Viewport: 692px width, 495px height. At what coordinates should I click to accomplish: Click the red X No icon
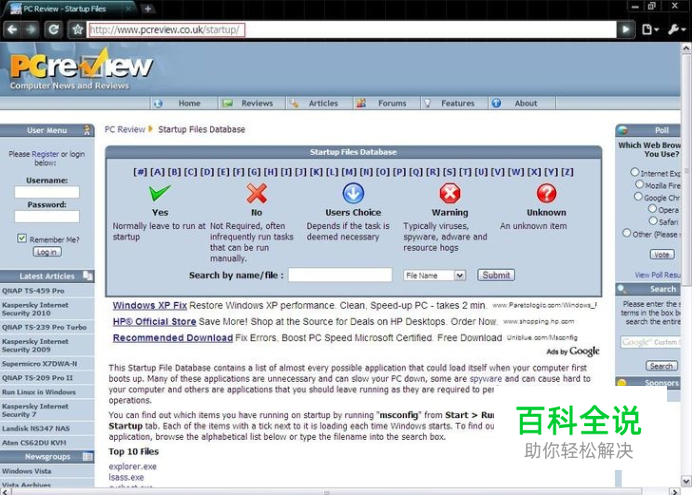click(256, 193)
